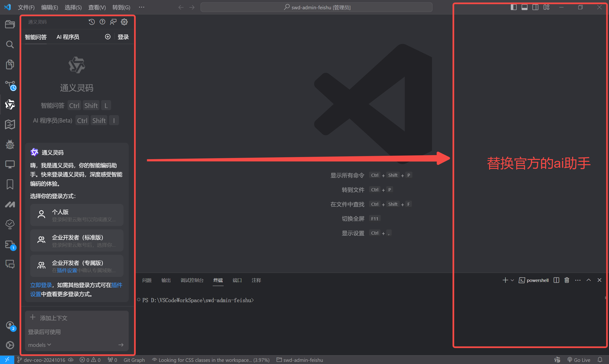Open customize layout button

(546, 7)
